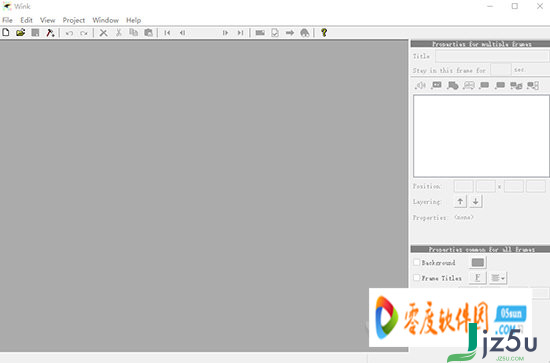Save the project with the floppy disk icon
550x363 pixels.
[35, 33]
